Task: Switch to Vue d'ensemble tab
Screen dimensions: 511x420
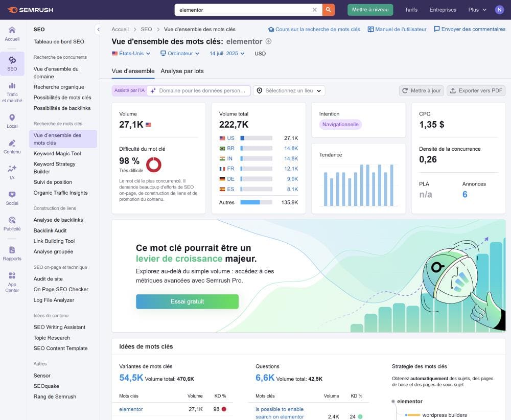Action: coord(133,71)
